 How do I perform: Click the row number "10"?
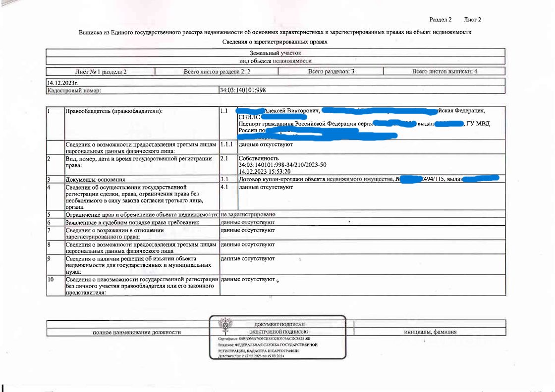[x=50, y=280]
